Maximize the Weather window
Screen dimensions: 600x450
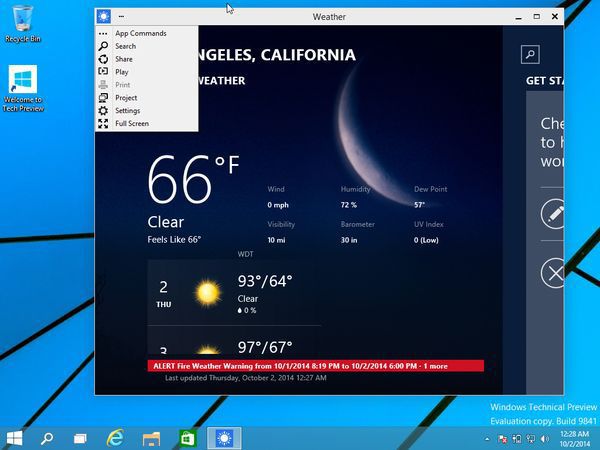click(x=537, y=16)
